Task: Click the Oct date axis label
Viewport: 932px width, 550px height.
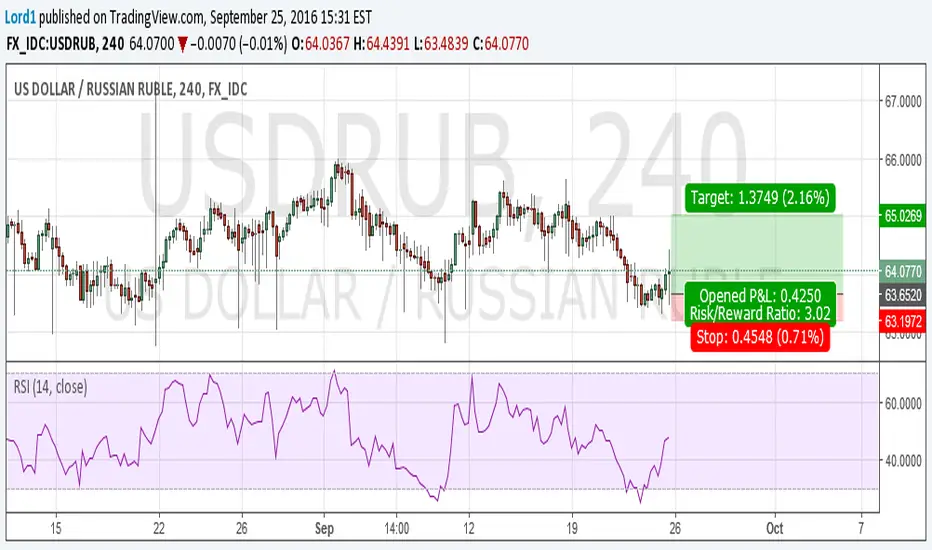Action: (x=774, y=529)
